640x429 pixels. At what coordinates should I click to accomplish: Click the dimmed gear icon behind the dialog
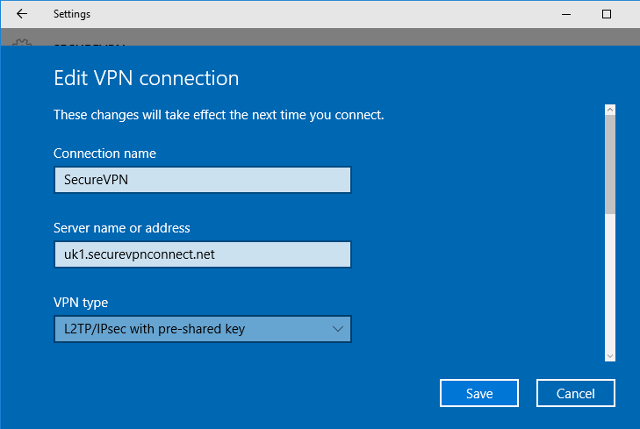pyautogui.click(x=22, y=44)
